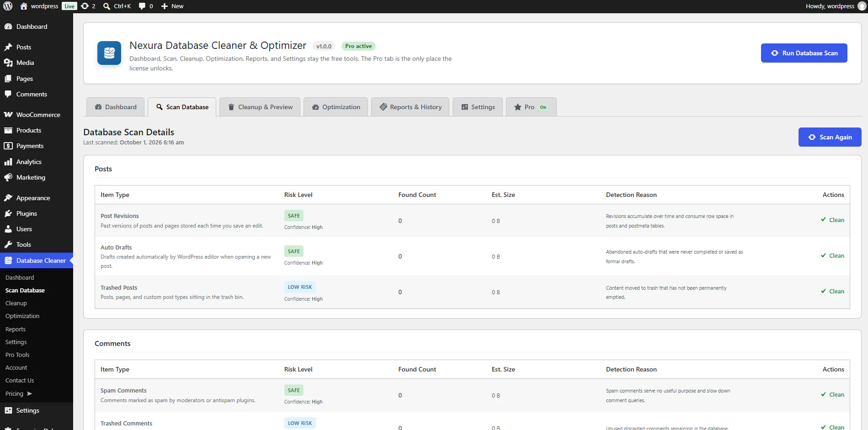
Task: Click the Database Cleaner icon in the sidebar
Action: point(8,260)
